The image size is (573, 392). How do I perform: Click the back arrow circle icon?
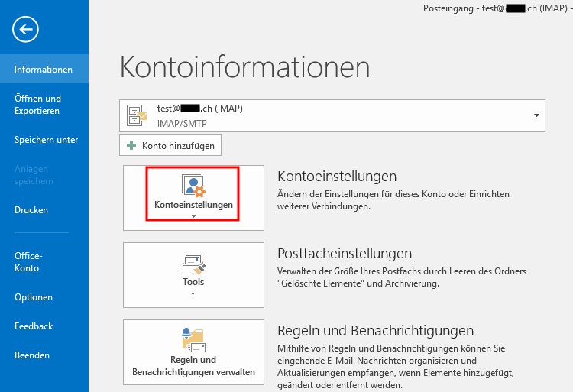tap(25, 29)
